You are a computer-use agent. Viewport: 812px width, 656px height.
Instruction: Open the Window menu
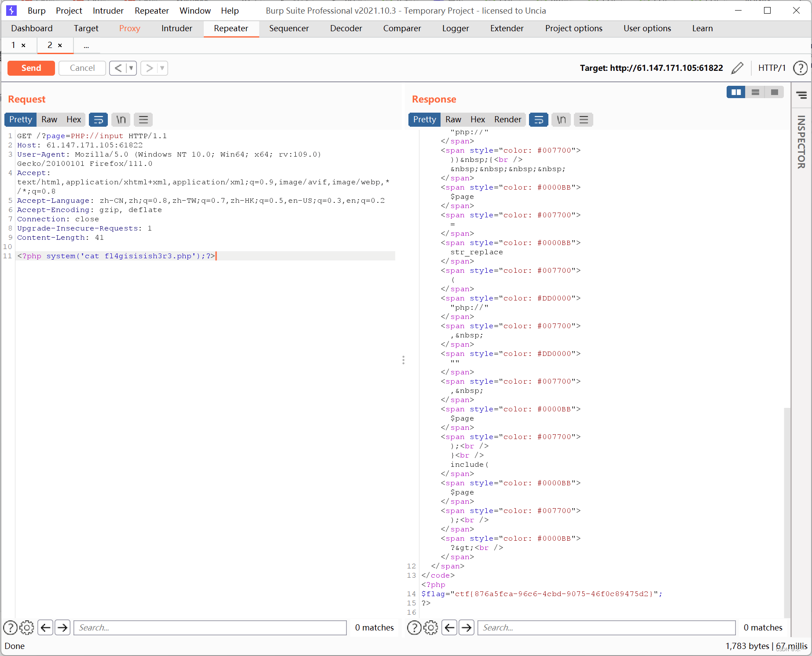tap(195, 11)
